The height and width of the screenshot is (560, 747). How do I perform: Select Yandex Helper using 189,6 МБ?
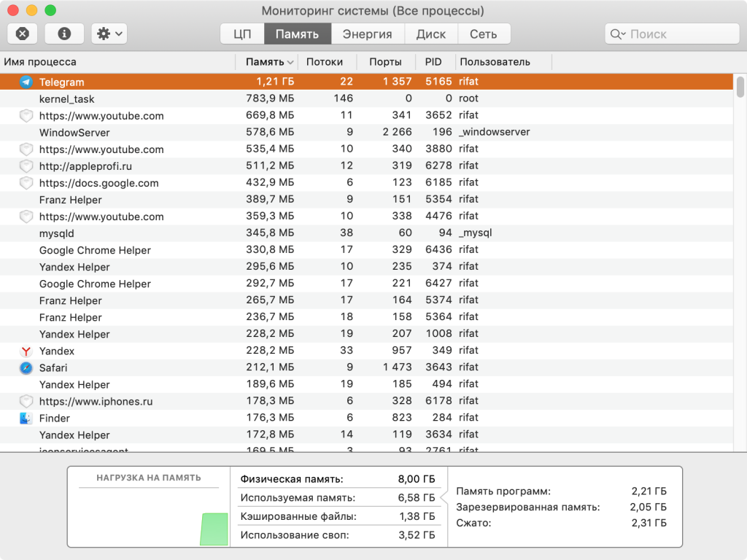coord(366,384)
